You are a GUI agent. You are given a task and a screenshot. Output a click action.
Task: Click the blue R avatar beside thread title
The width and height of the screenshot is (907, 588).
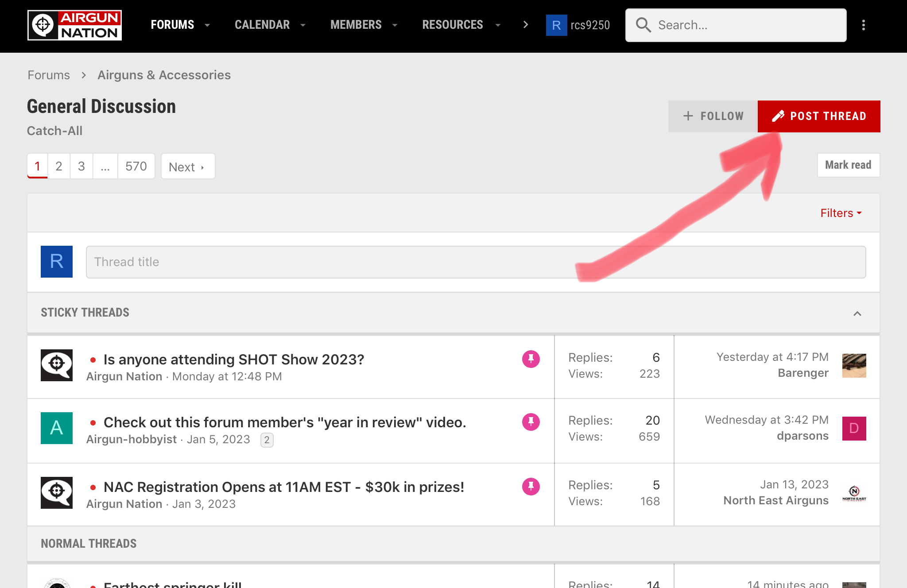[57, 262]
